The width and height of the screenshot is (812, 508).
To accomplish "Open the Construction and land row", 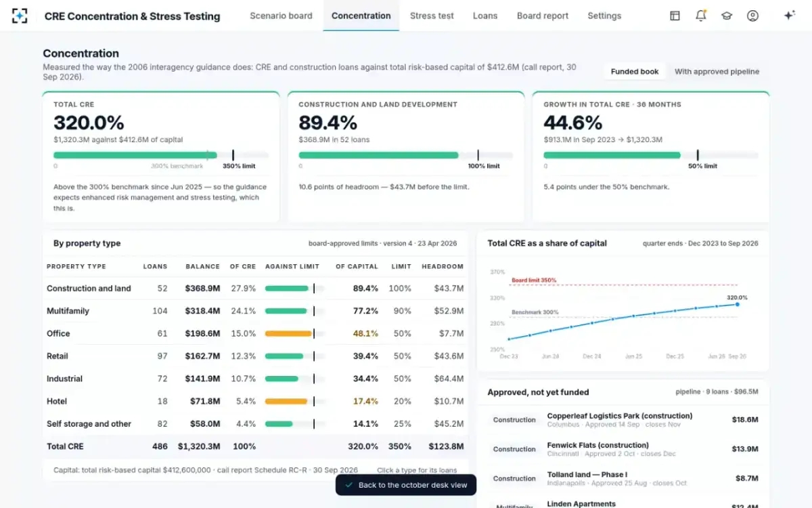I will 255,289.
